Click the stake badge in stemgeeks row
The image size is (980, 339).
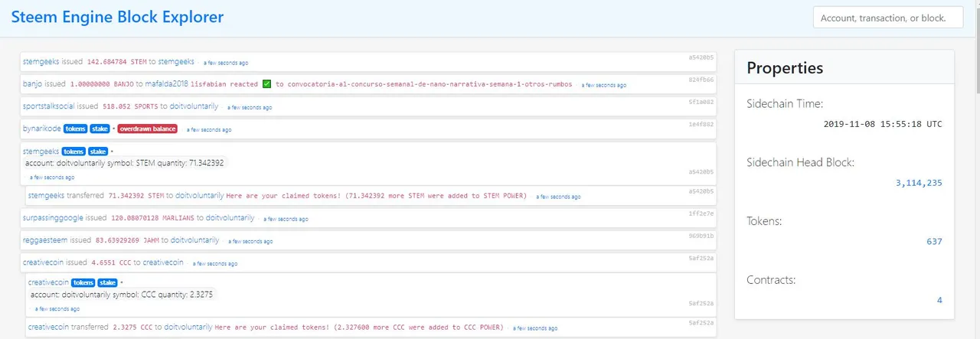[98, 151]
